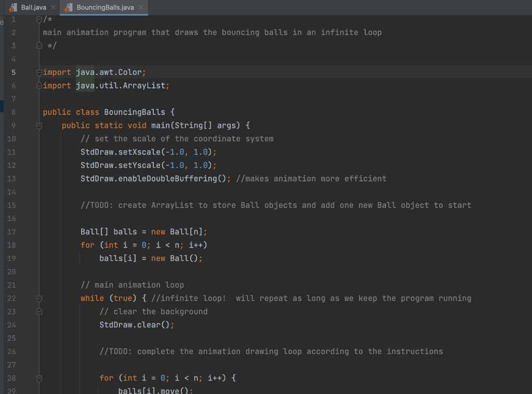Click the TODO comment about animation drawing loop

coord(271,351)
